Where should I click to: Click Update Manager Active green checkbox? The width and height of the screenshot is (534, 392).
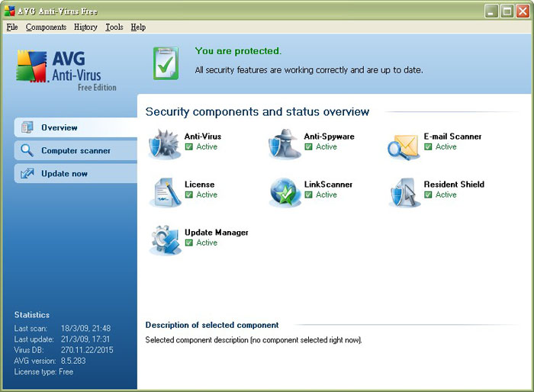(x=188, y=243)
